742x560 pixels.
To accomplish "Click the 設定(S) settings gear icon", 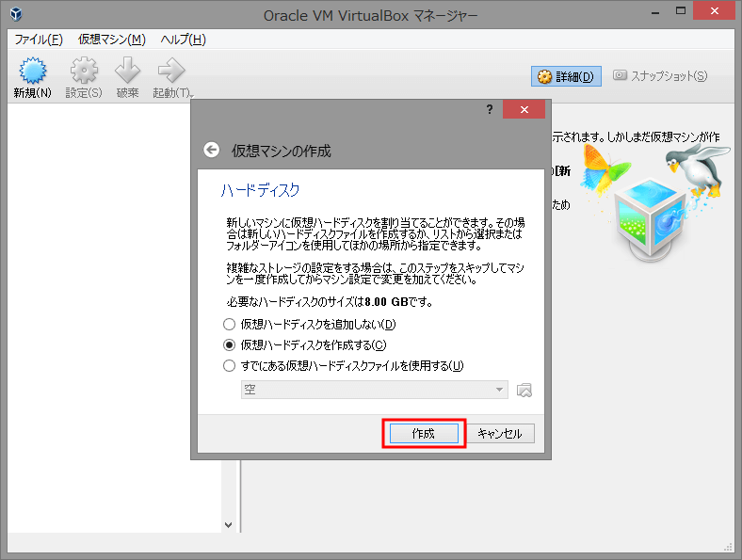I will (84, 70).
